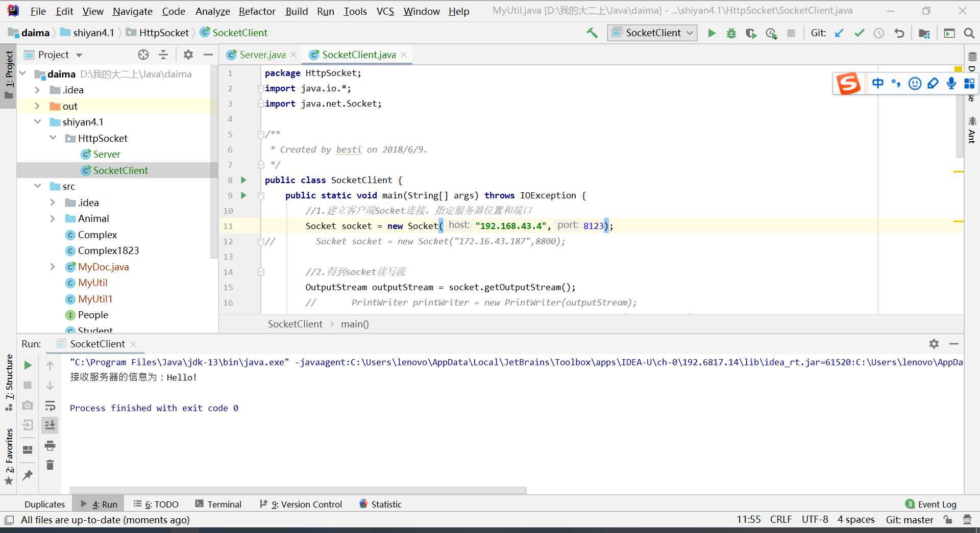This screenshot has width=980, height=533.
Task: Run with profiler from the toolbar icon
Action: coord(771,33)
